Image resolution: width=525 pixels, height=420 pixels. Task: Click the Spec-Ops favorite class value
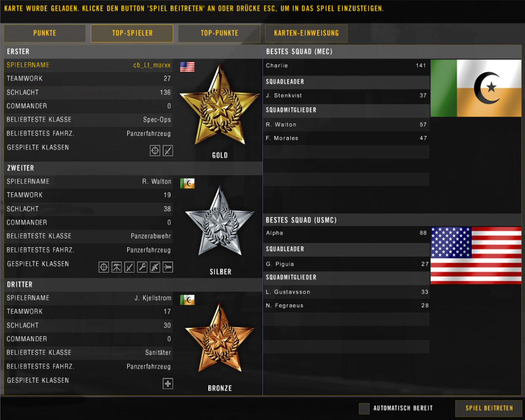157,120
